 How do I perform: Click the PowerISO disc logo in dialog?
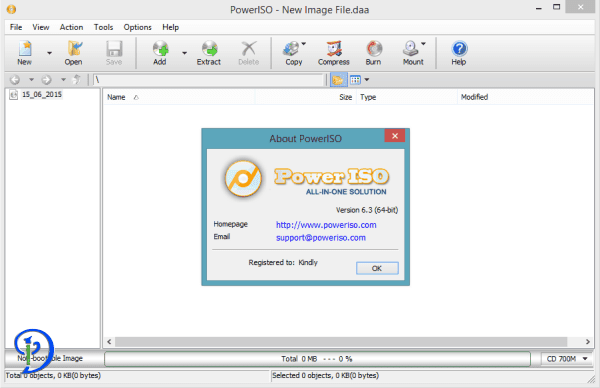coord(243,178)
